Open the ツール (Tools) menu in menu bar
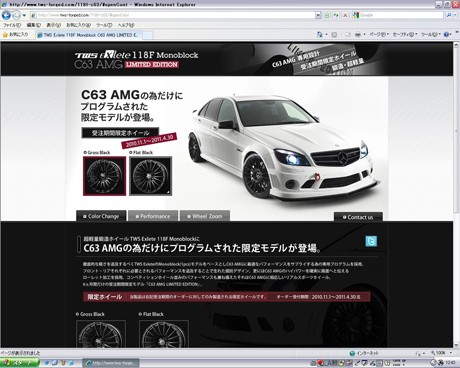The height and width of the screenshot is (368, 460). [104, 25]
